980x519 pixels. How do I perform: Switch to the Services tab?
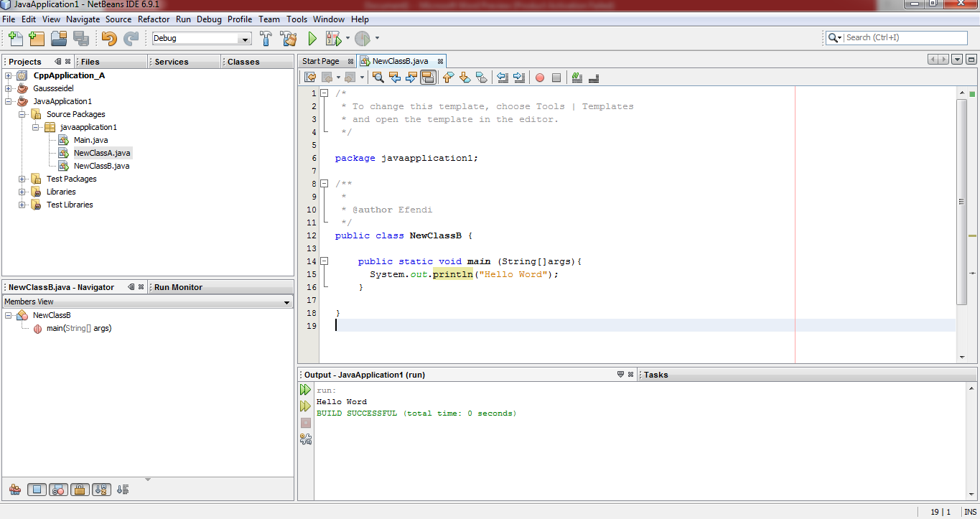click(172, 62)
